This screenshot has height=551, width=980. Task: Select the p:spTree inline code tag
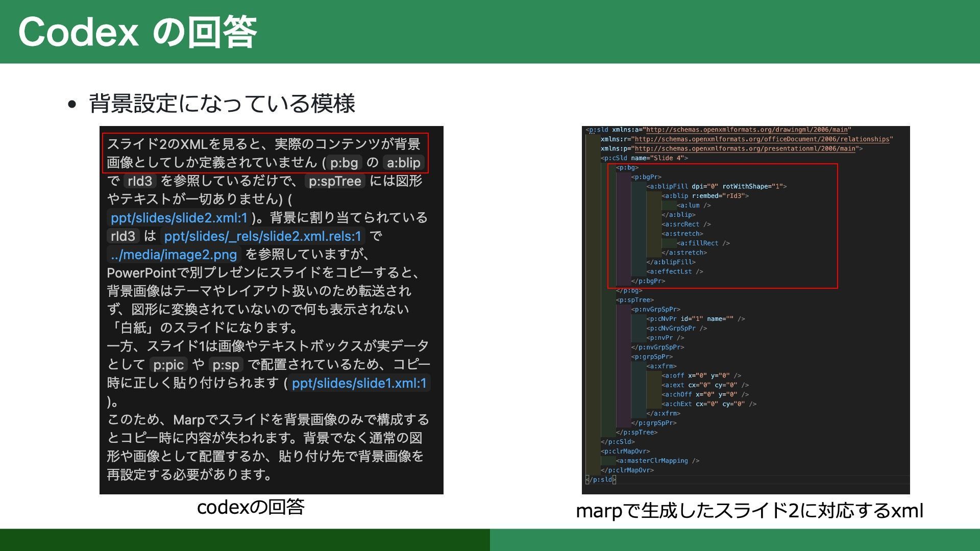tap(335, 181)
